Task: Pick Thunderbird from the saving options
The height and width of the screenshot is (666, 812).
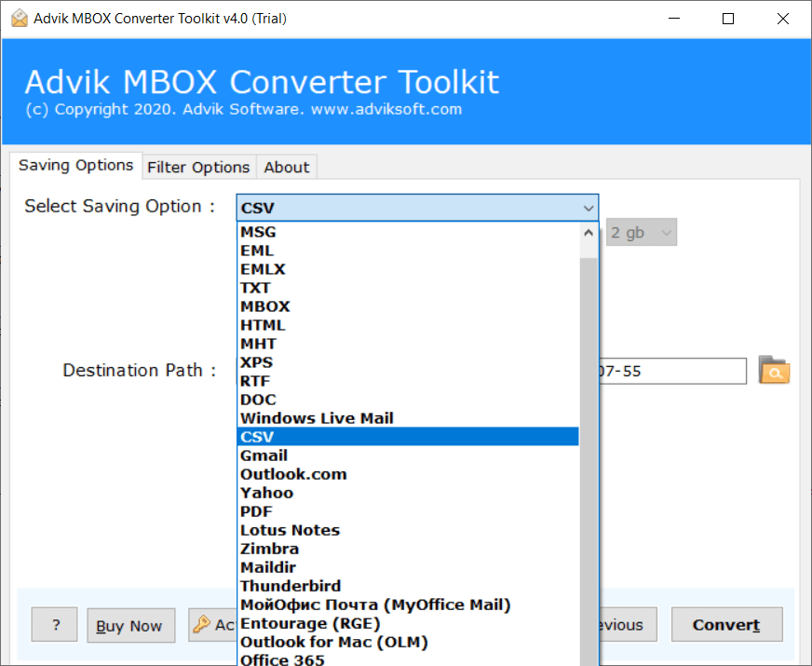Action: (x=291, y=586)
